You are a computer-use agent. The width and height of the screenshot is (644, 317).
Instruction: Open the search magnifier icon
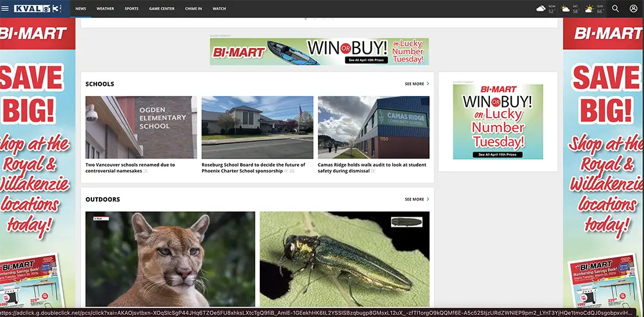(x=615, y=9)
